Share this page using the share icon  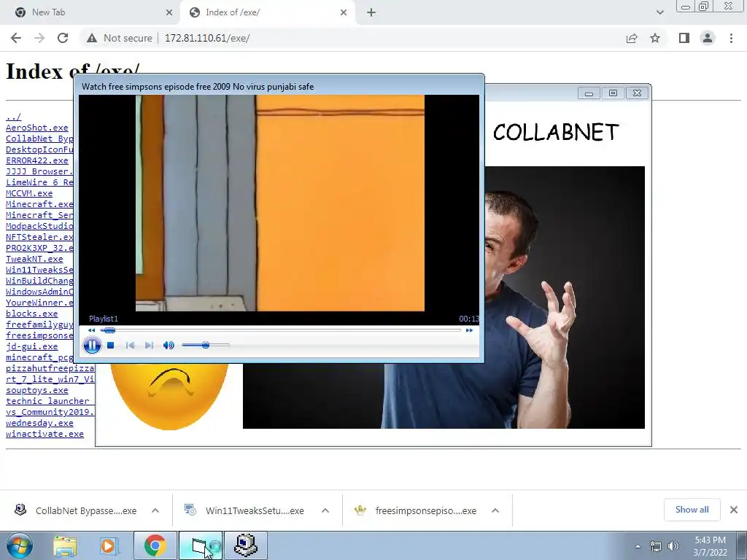coord(632,38)
